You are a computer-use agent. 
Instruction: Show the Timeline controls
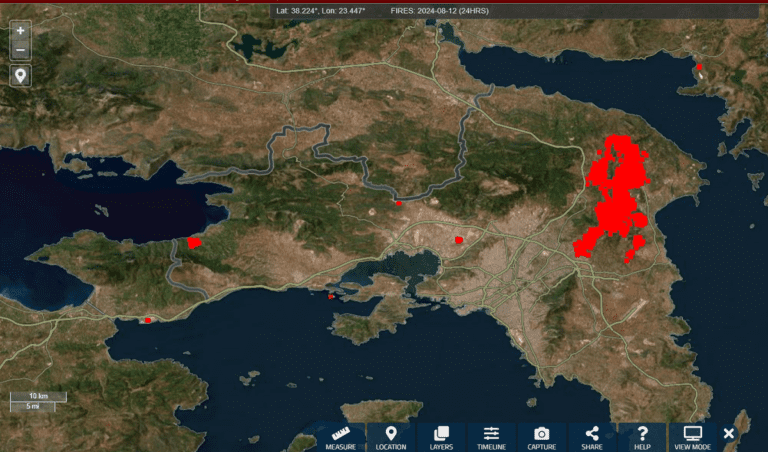click(x=491, y=437)
